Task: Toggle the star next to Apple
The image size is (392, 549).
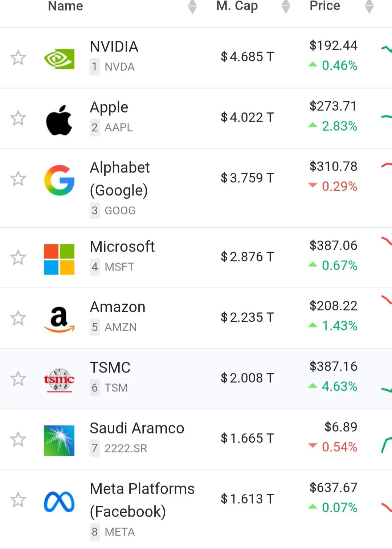Action: coord(18,118)
